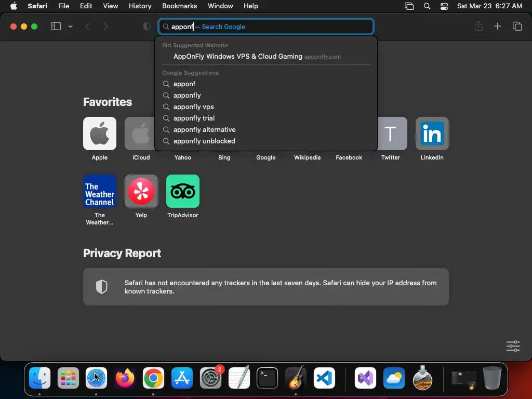The height and width of the screenshot is (399, 532).
Task: Open the Edit menu
Action: point(86,6)
